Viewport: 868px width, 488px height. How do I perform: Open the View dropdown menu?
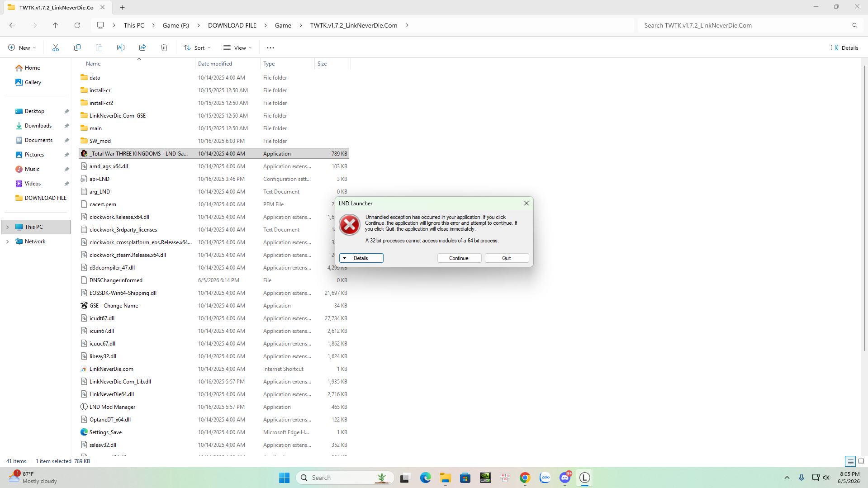click(x=237, y=47)
